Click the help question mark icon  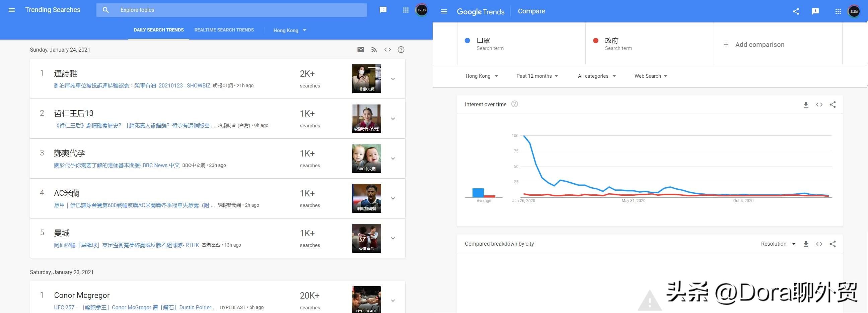click(401, 50)
